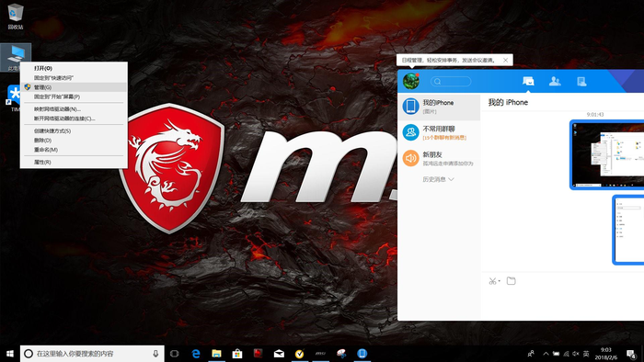The image size is (644, 362).
Task: Expand 历史消息 history messages
Action: pyautogui.click(x=438, y=179)
